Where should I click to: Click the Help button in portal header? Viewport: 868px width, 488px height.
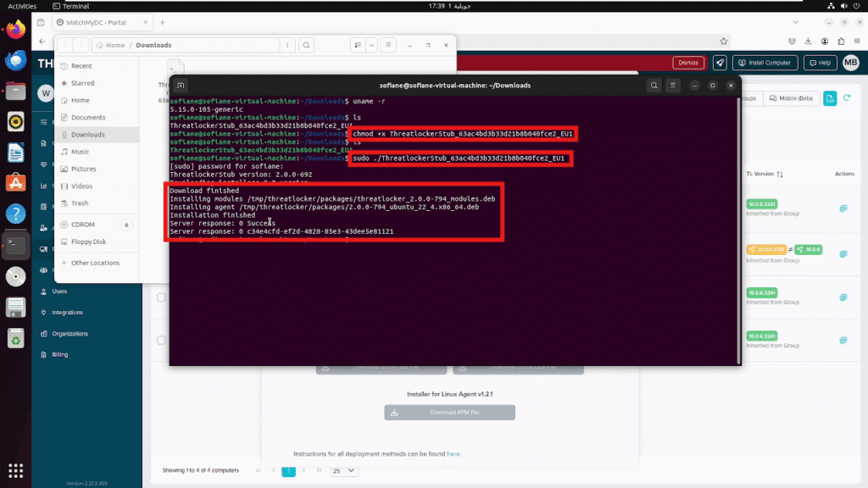click(x=821, y=63)
